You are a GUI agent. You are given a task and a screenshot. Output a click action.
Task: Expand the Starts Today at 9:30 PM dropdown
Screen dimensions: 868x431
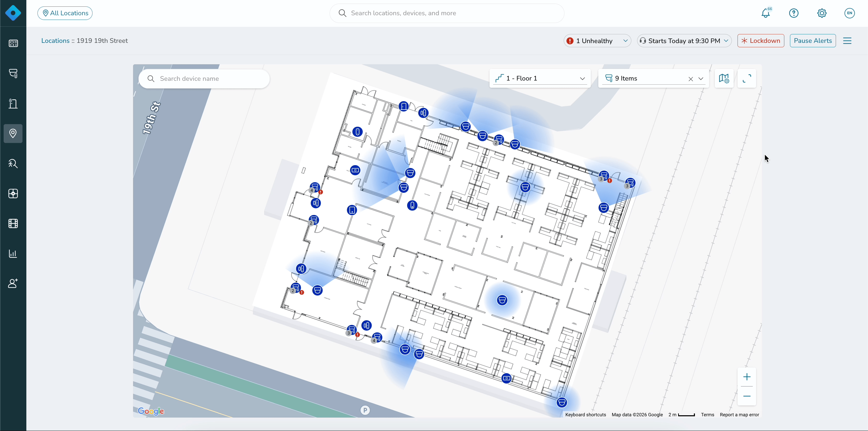(x=684, y=41)
